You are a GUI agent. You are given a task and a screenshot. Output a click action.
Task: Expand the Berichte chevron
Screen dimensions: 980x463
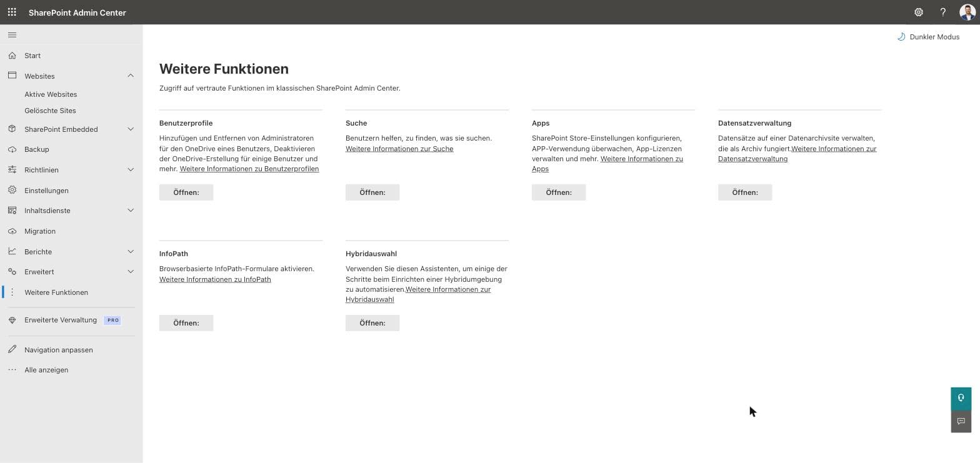tap(131, 252)
